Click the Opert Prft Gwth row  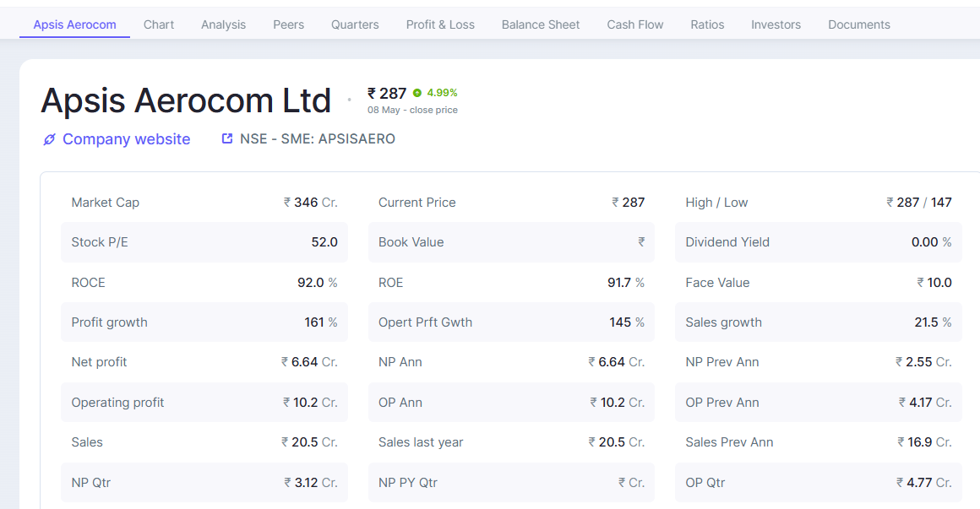pyautogui.click(x=511, y=322)
